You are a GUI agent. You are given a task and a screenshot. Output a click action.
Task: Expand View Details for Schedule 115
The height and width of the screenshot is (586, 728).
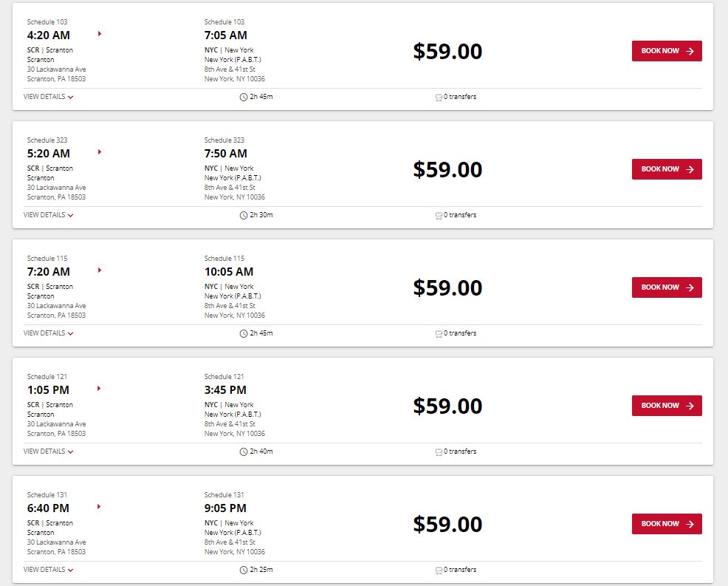[x=48, y=333]
